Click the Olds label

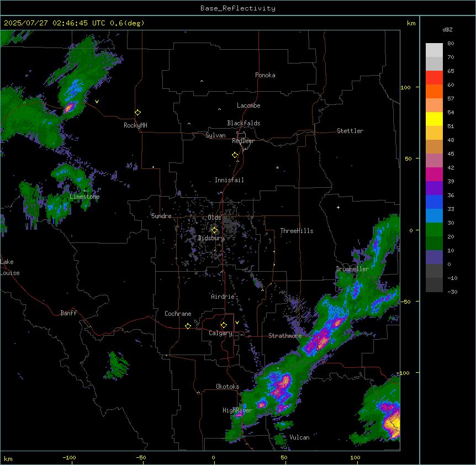pos(214,218)
